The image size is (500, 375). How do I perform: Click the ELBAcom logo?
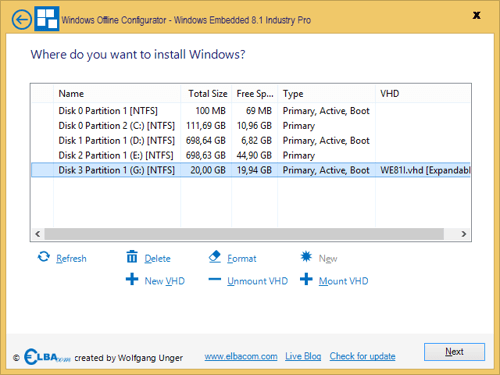47,357
